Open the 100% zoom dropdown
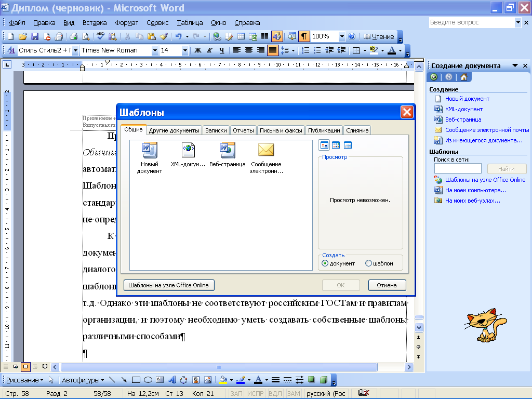The height and width of the screenshot is (399, 532). (342, 36)
